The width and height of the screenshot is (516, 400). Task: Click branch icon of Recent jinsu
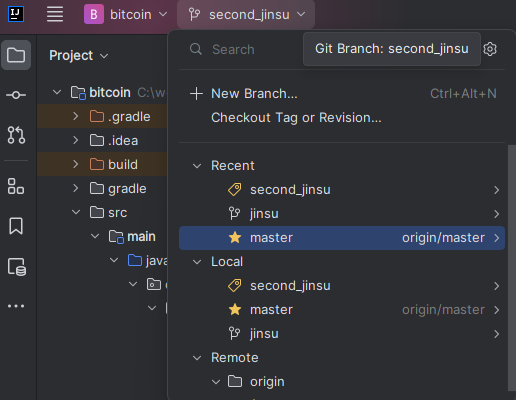tap(234, 213)
